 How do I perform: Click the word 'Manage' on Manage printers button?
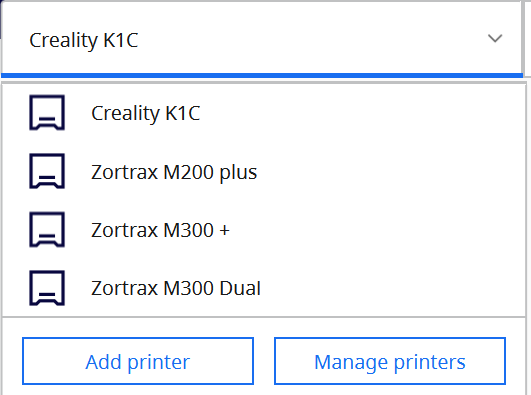[x=351, y=363]
